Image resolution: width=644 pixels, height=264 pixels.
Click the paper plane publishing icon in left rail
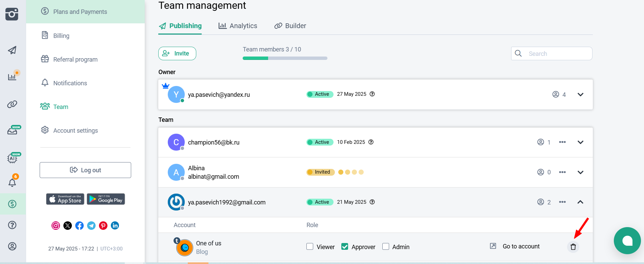[x=12, y=50]
